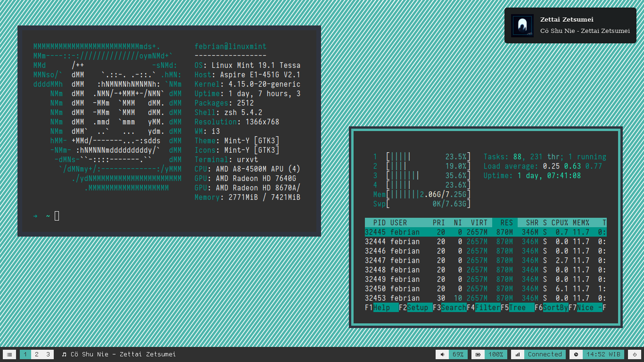Click Load average values in htop
The image size is (644, 362).
(572, 166)
